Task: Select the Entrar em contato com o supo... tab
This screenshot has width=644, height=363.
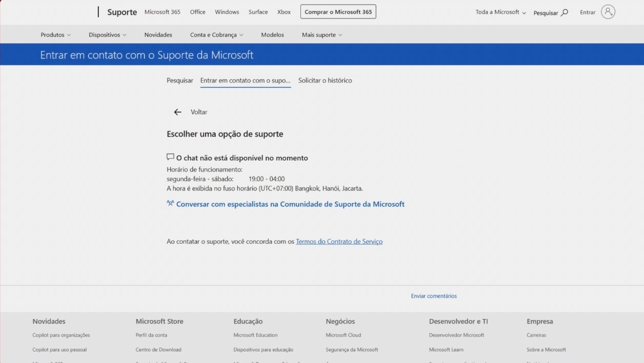Action: coord(246,81)
